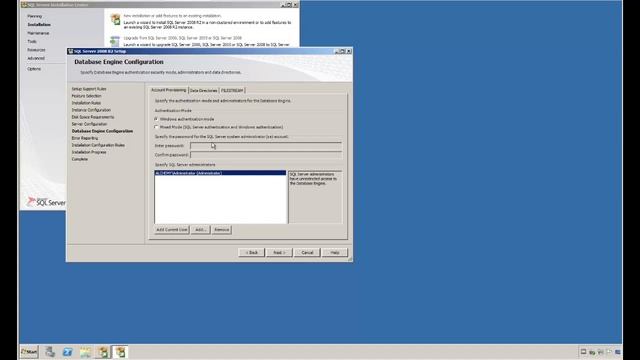Click the leftmost system tray icon
This screenshot has width=640, height=360.
pyautogui.click(x=583, y=352)
